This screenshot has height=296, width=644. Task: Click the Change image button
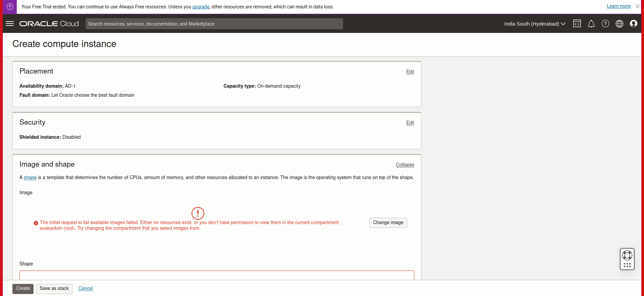click(388, 222)
